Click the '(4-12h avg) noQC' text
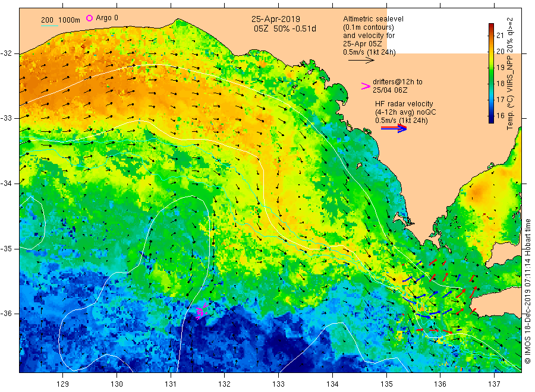Image resolution: width=535 pixels, height=392 pixels. pyautogui.click(x=405, y=112)
